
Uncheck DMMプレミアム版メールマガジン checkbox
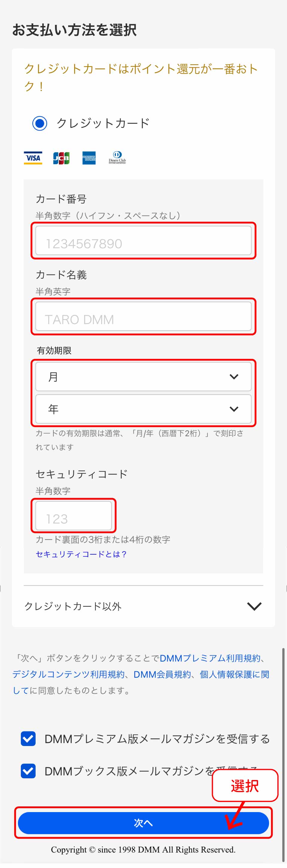point(28,739)
